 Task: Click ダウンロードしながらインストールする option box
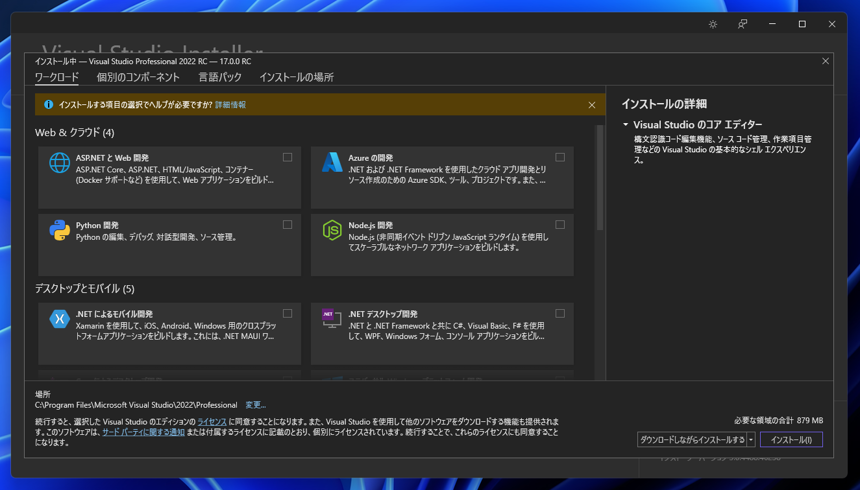coord(692,440)
